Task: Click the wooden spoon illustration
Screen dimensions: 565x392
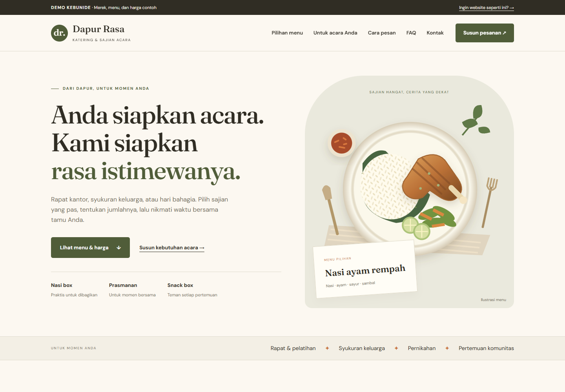Action: pyautogui.click(x=330, y=210)
